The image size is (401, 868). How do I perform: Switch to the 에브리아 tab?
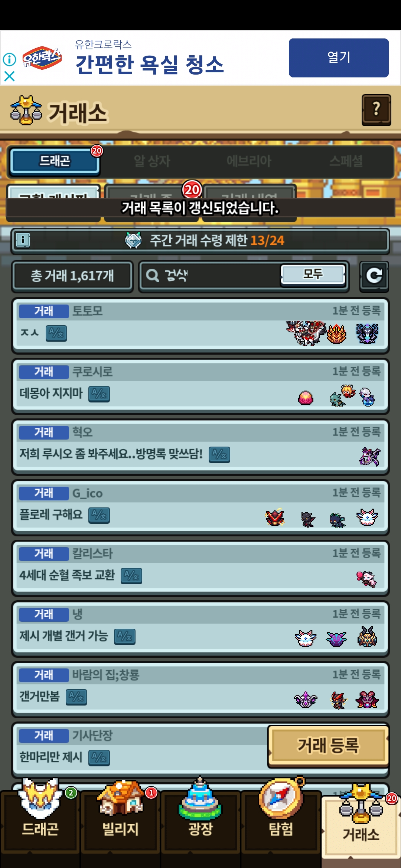[249, 161]
